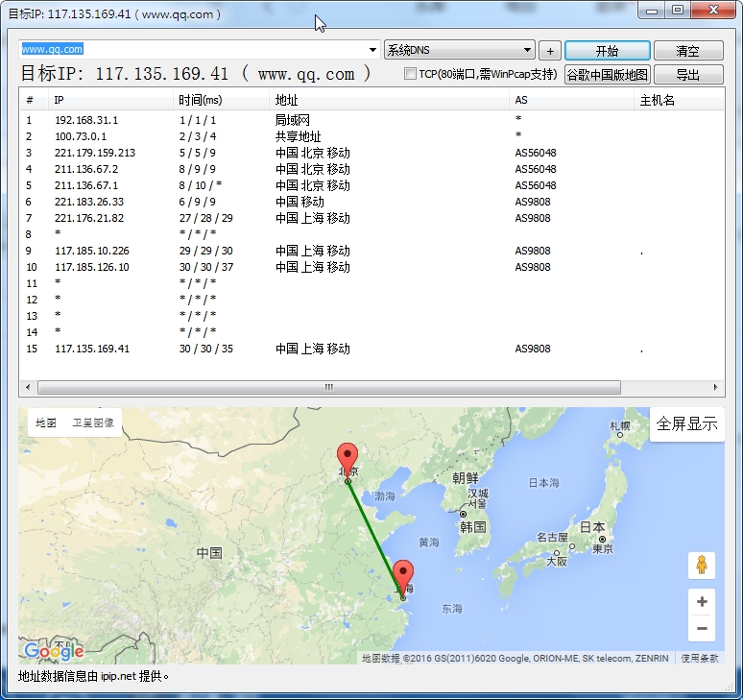Viewport: 743px width, 700px height.
Task: Zoom out the map with minus icon
Action: pos(702,628)
